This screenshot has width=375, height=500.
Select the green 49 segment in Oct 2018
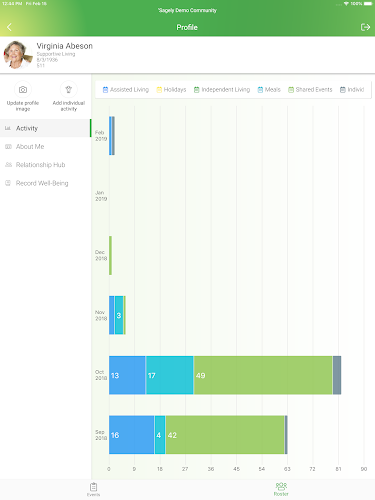pos(263,375)
